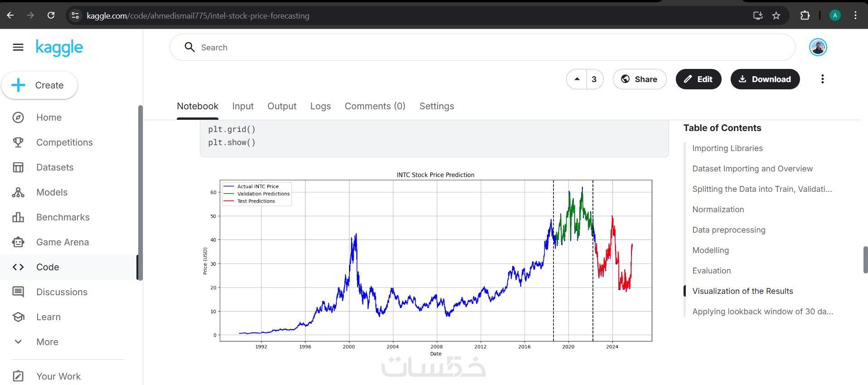Open the three-dot notebook options menu
The image size is (868, 385).
coord(822,79)
